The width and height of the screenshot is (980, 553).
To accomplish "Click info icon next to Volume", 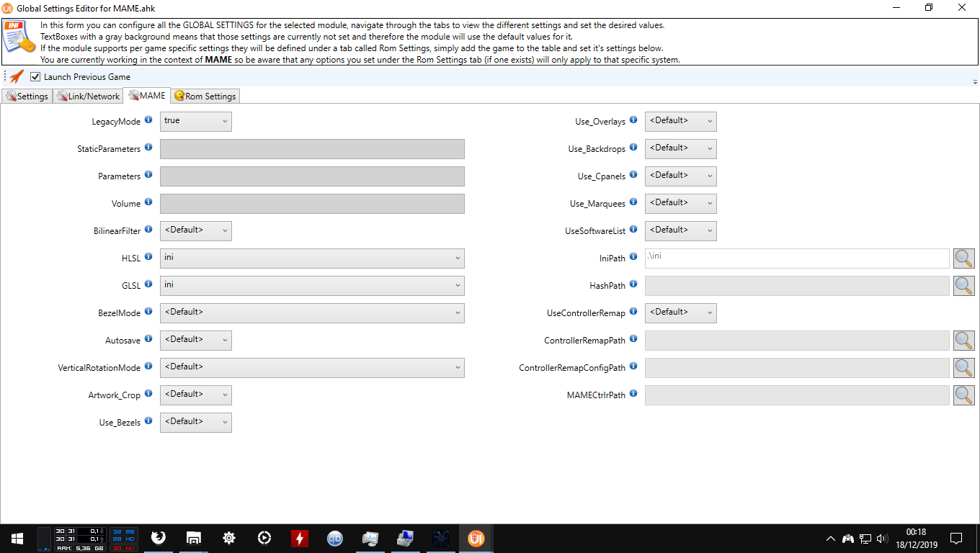I will click(x=148, y=202).
